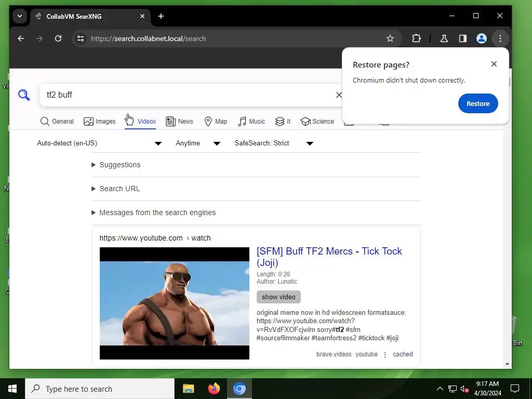The image size is (532, 399).
Task: Open the result's three-dot more options
Action: click(x=385, y=354)
